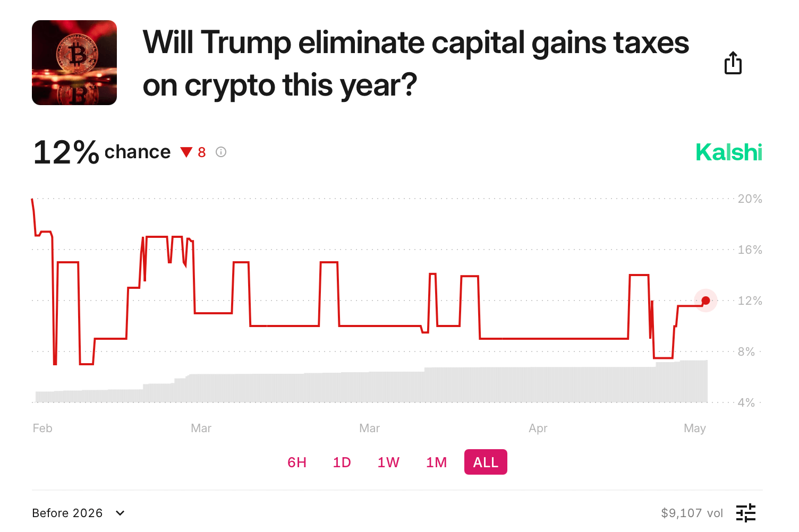Click the Bitcoin market thumbnail image
This screenshot has height=532, width=799.
click(74, 63)
